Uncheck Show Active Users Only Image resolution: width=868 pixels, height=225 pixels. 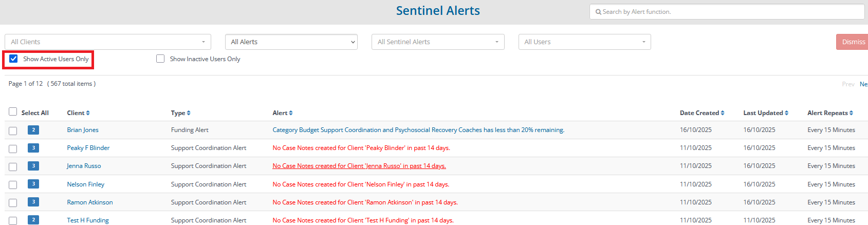14,59
